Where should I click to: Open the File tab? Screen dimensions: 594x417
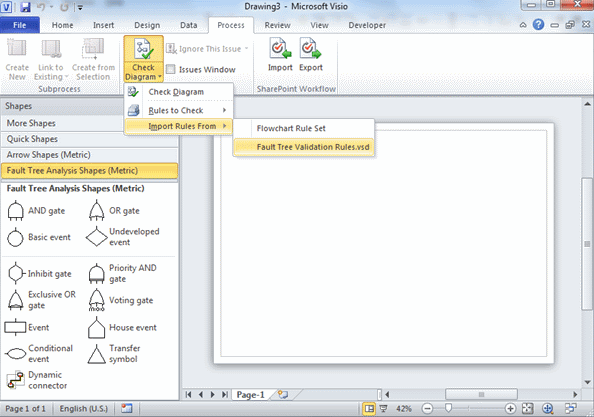pos(20,25)
